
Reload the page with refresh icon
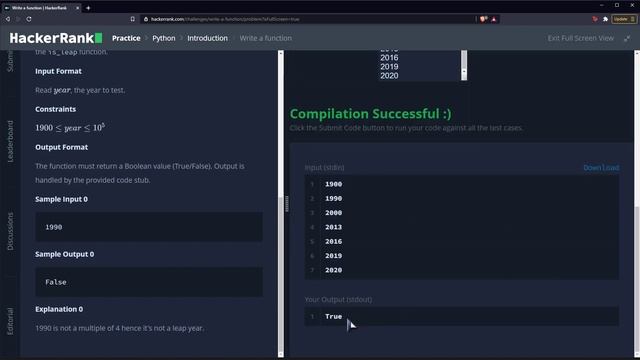(x=29, y=19)
